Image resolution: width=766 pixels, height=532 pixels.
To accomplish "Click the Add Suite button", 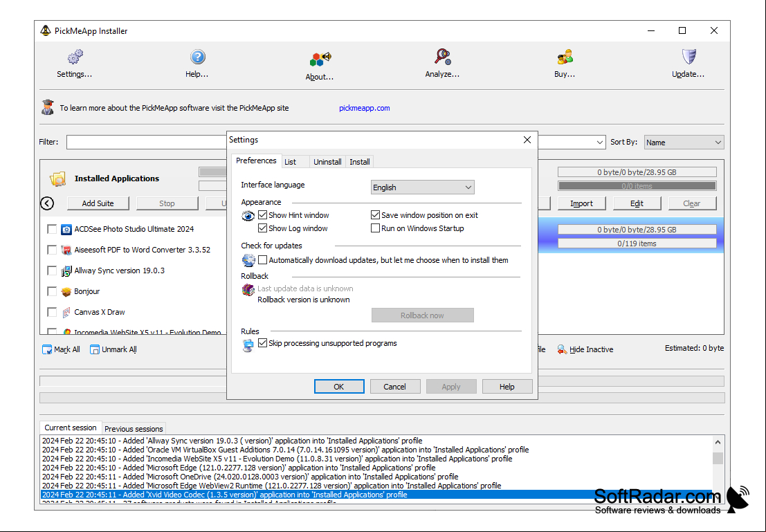I will [x=98, y=203].
